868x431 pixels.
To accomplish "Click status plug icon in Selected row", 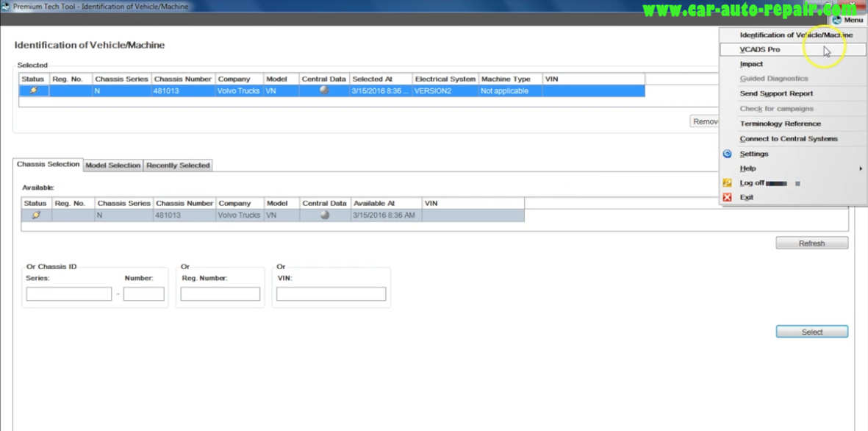I will click(x=34, y=90).
